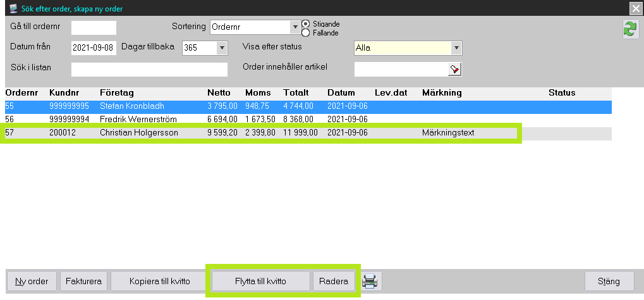Click the Datum från date field

(93, 48)
